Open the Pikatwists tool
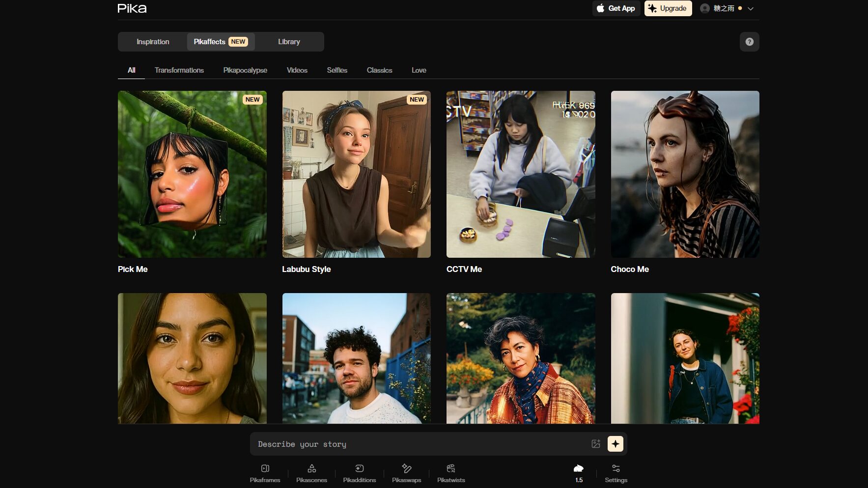 pyautogui.click(x=450, y=473)
